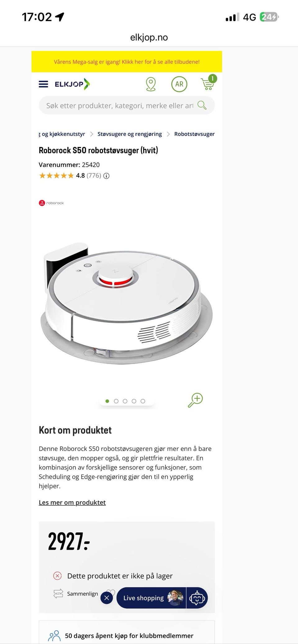Open Les mer om produktet link

[x=72, y=502]
